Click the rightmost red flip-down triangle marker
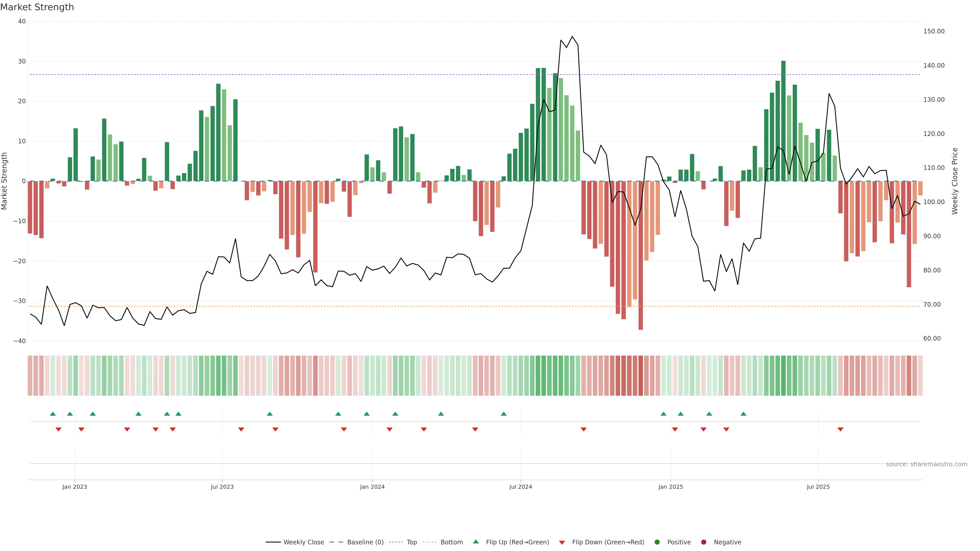Screen dimensions: 980x551 pyautogui.click(x=840, y=429)
